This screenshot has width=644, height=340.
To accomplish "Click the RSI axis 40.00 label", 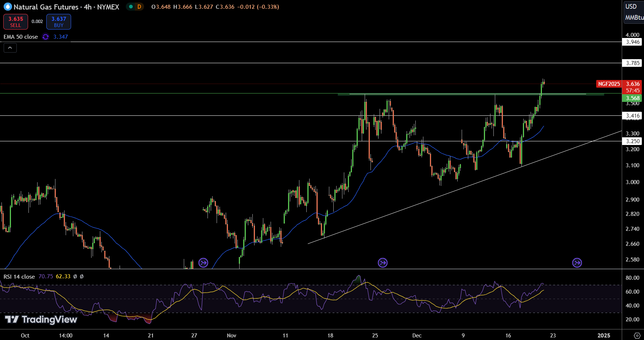I will pyautogui.click(x=632, y=306).
